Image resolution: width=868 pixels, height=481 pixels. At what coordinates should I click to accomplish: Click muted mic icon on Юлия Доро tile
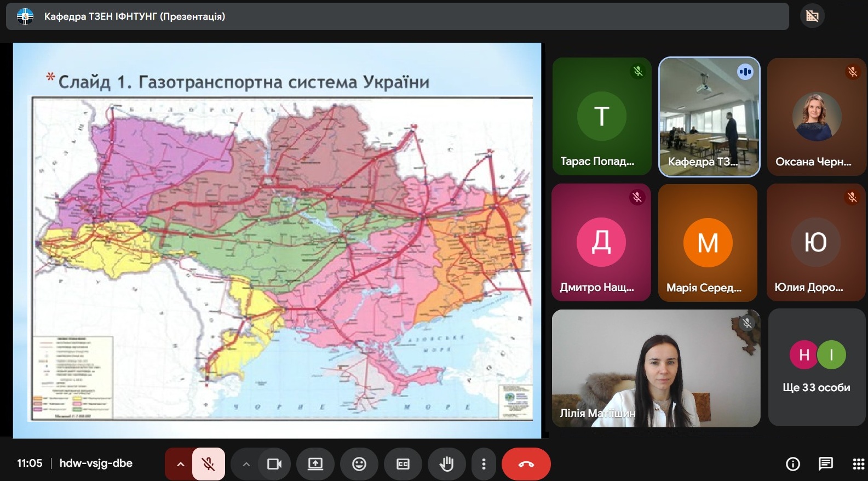point(852,197)
